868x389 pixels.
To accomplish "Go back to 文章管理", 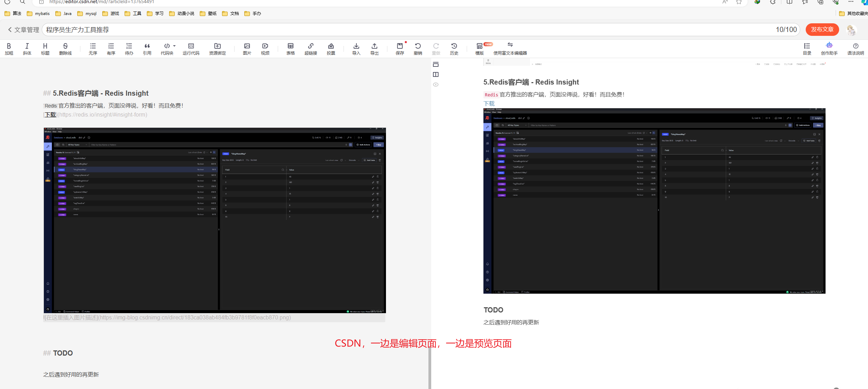I will [24, 30].
